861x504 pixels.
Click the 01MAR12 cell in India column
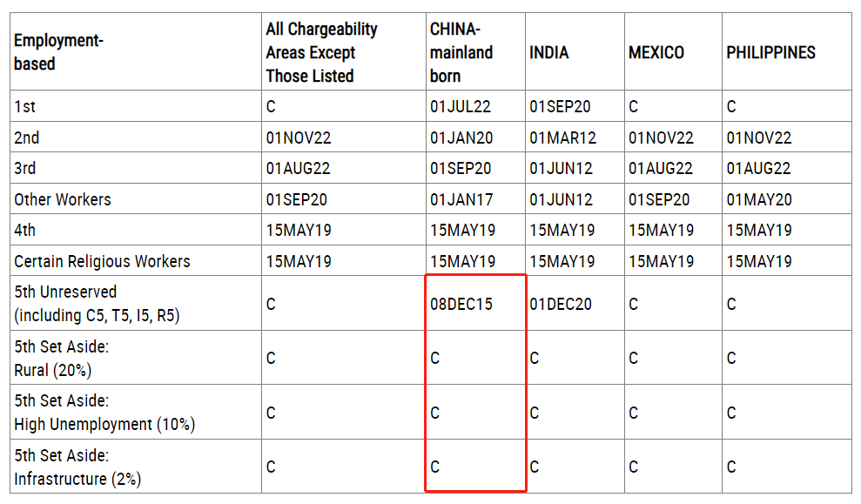(x=563, y=138)
